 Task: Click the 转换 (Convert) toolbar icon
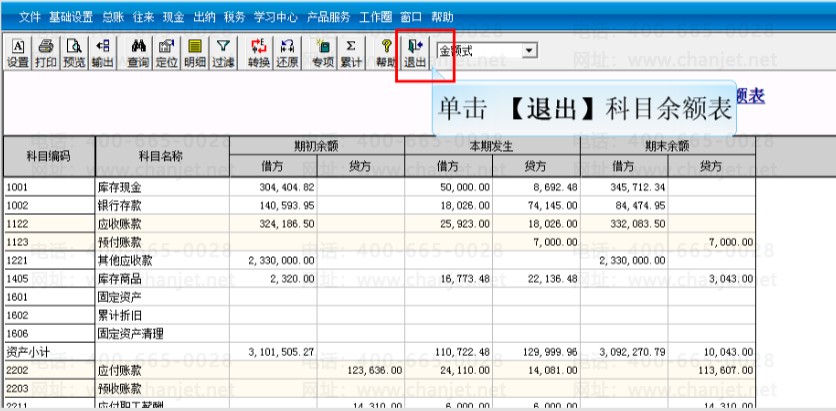point(259,53)
